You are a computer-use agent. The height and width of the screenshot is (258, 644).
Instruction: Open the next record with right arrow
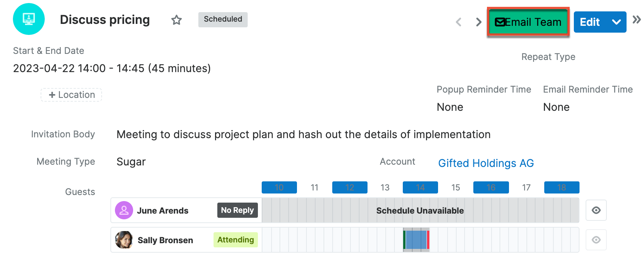[x=478, y=22]
